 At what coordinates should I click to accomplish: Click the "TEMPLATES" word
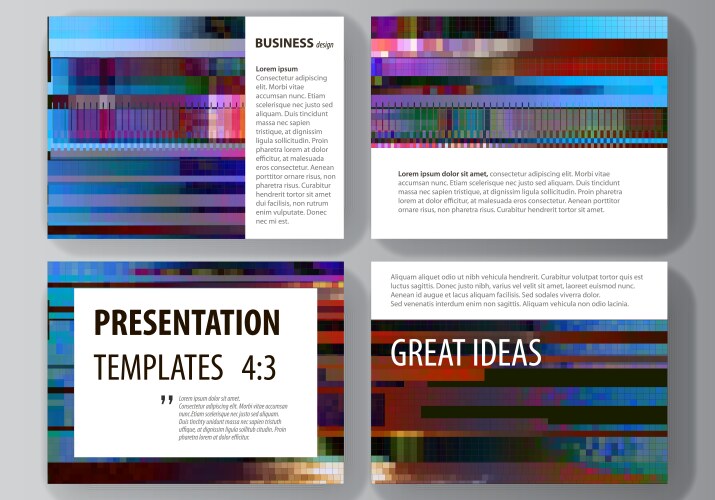[158, 366]
